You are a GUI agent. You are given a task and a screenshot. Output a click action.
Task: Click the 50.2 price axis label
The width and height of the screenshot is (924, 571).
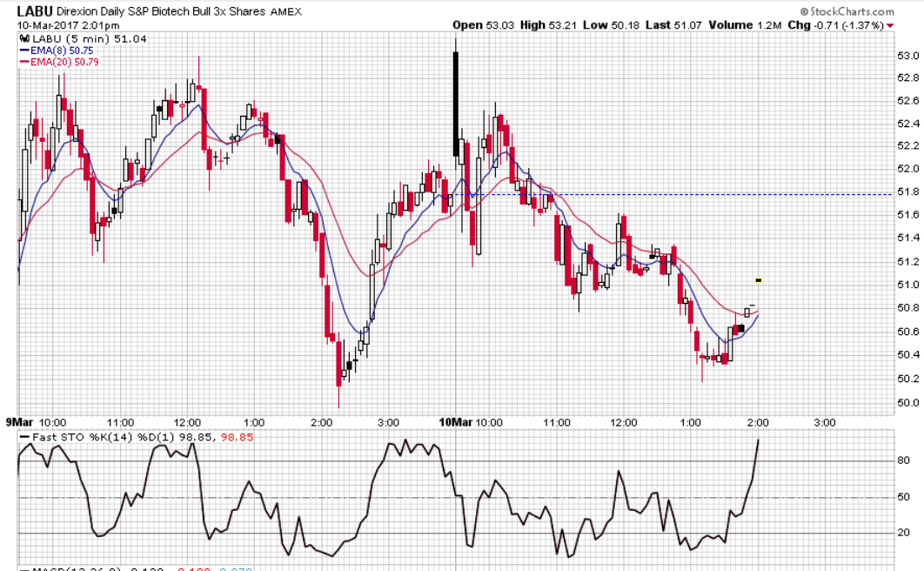pyautogui.click(x=907, y=379)
